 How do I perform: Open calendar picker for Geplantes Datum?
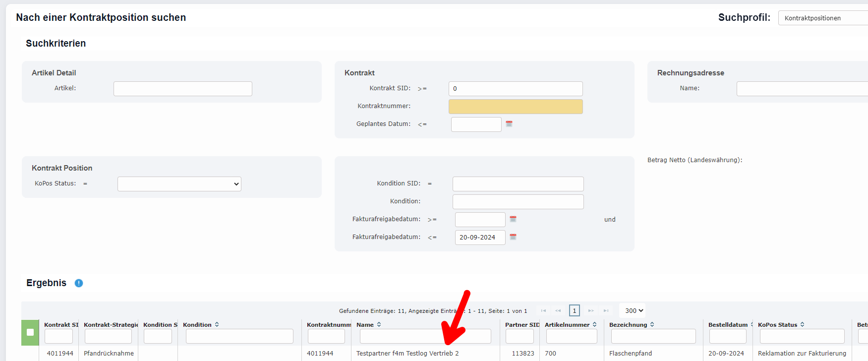509,124
